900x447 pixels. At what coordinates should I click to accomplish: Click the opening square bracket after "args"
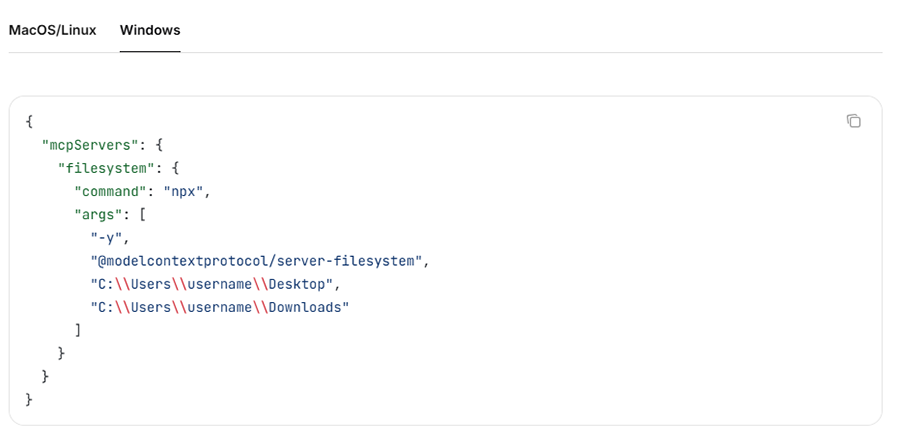(145, 214)
